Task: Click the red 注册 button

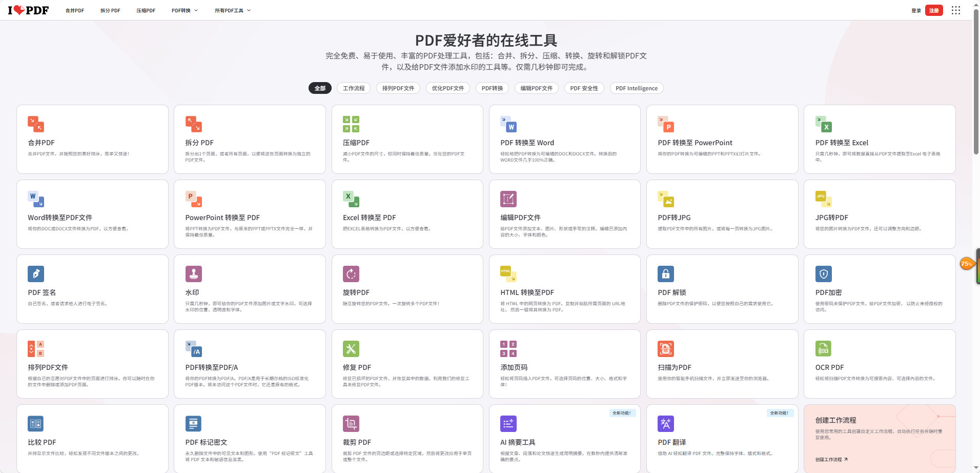Action: (x=934, y=10)
